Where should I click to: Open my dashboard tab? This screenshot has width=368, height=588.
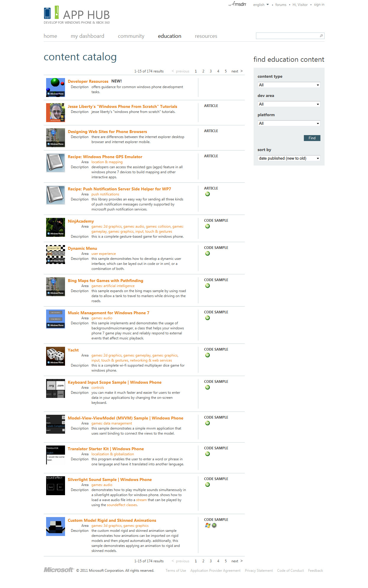point(87,36)
